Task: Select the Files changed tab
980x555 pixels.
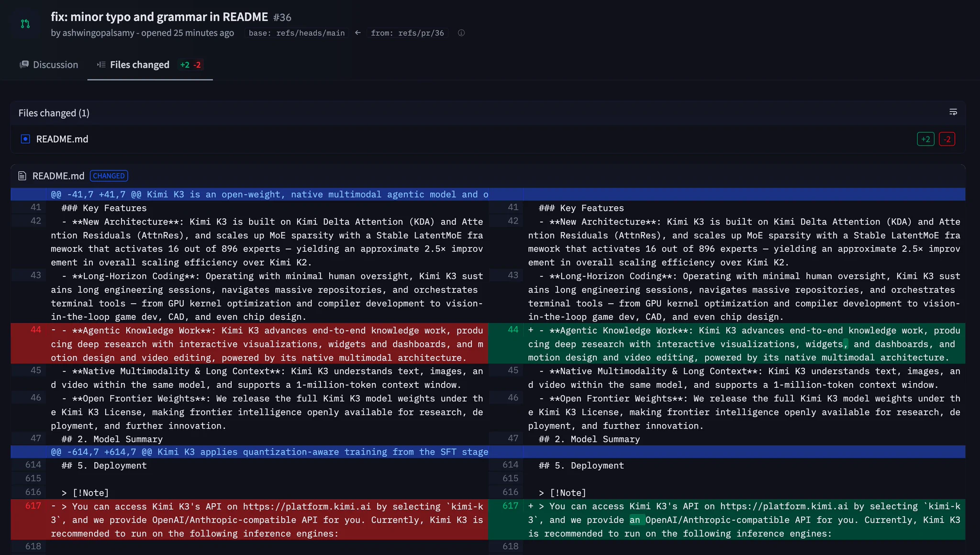Action: click(150, 65)
